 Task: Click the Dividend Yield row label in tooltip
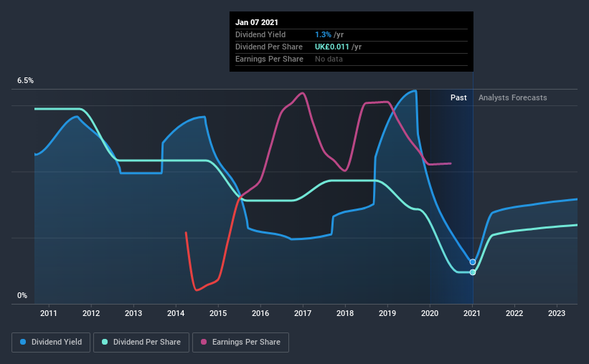[260, 34]
